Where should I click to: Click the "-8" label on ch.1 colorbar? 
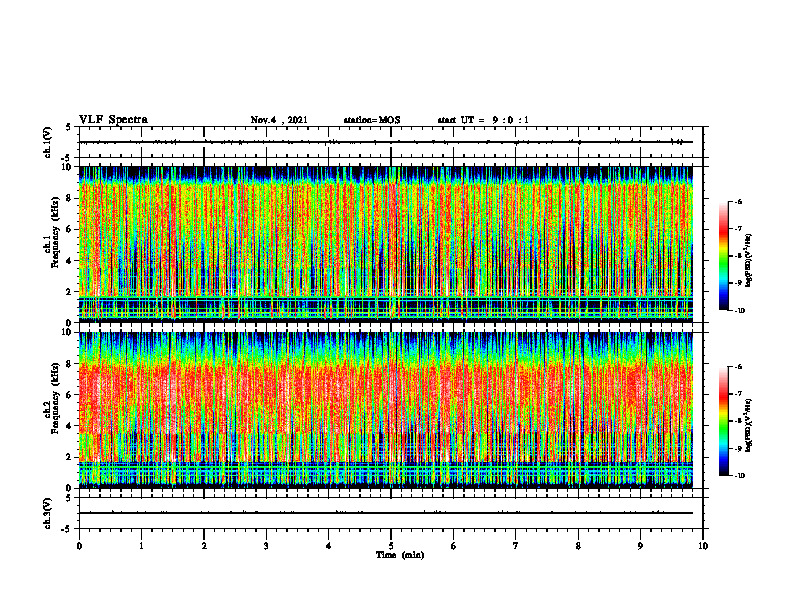[738, 256]
